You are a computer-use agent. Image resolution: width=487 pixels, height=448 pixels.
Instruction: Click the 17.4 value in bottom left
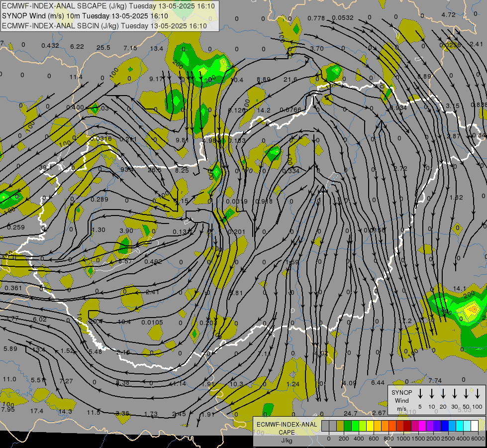point(37,411)
